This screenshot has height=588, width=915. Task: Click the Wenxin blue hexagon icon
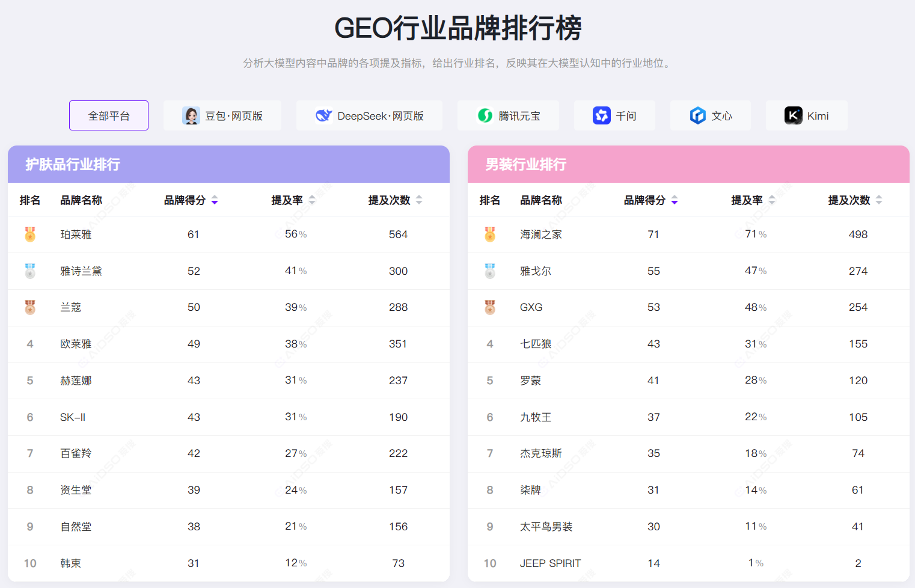point(697,115)
